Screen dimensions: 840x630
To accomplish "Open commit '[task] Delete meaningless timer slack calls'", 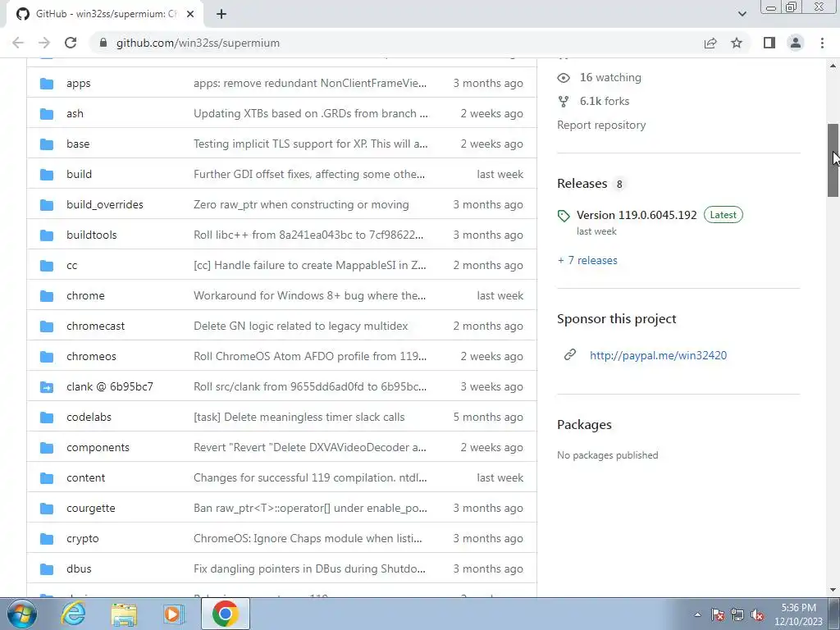I will (299, 418).
